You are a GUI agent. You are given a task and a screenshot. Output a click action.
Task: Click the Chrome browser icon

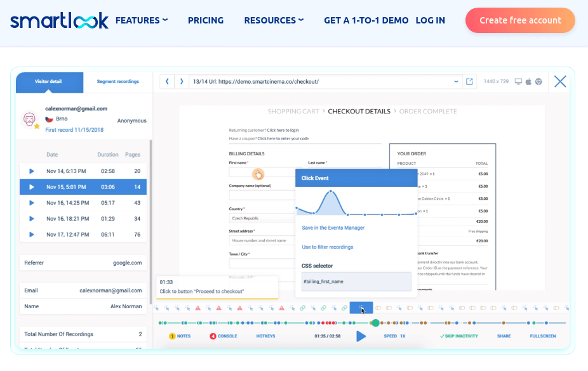point(538,82)
